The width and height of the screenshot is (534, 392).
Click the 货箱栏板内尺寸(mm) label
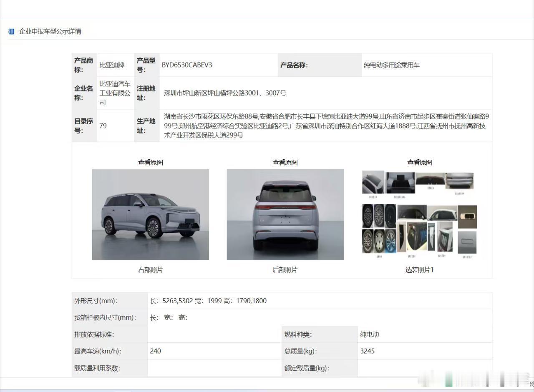105,317
